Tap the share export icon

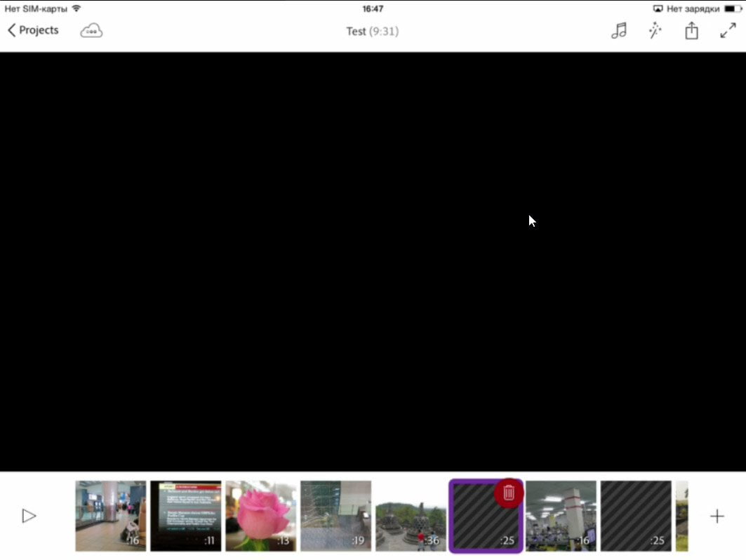[x=691, y=31]
